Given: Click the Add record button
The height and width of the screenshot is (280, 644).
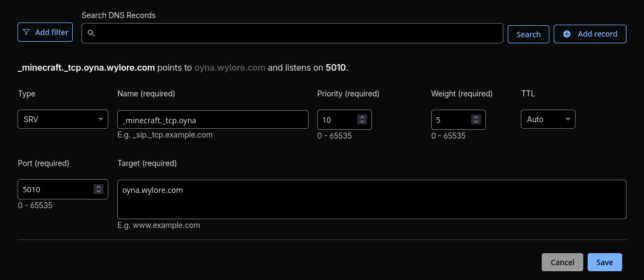Looking at the screenshot, I should pyautogui.click(x=590, y=34).
